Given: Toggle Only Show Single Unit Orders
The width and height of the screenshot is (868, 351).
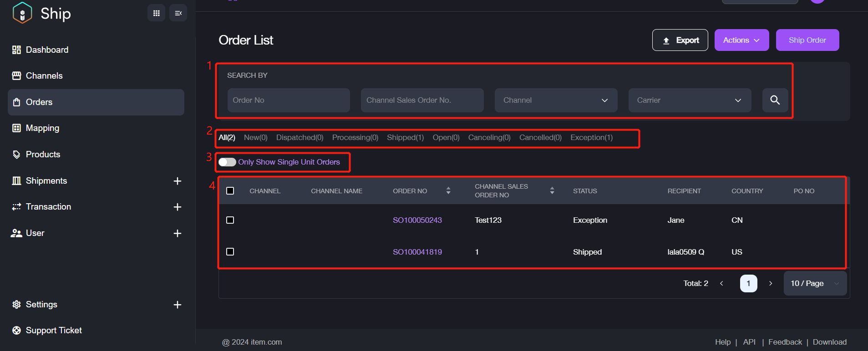Looking at the screenshot, I should [x=227, y=162].
